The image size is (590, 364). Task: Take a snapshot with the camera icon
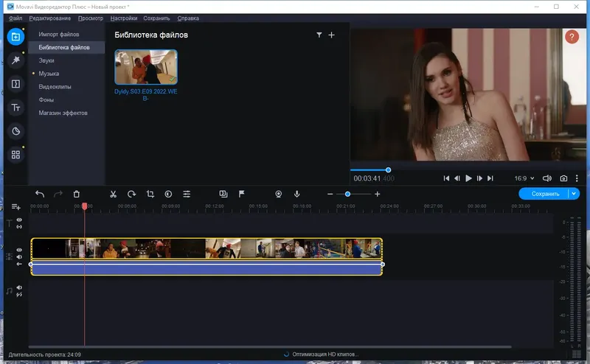click(563, 178)
